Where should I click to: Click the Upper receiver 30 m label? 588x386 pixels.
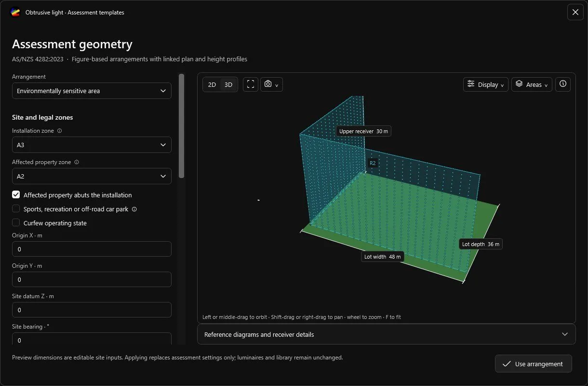pos(363,131)
